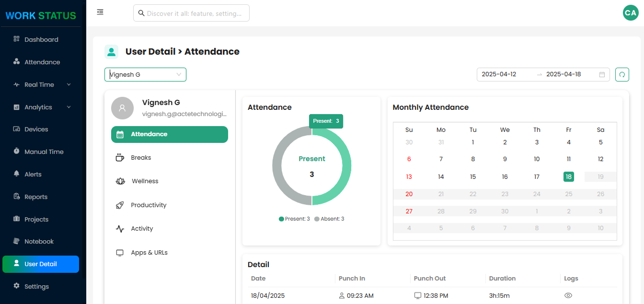Click the Devices icon in sidebar
This screenshot has width=644, height=304.
(x=16, y=129)
